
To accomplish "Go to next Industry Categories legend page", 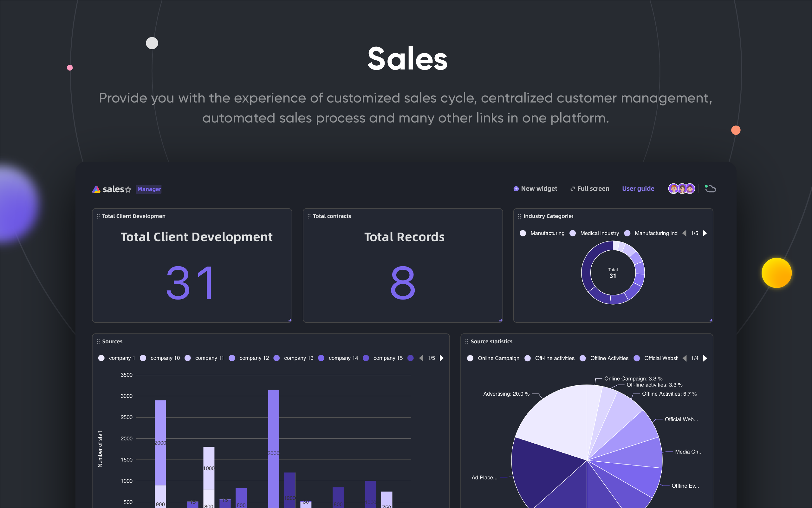I will (705, 233).
